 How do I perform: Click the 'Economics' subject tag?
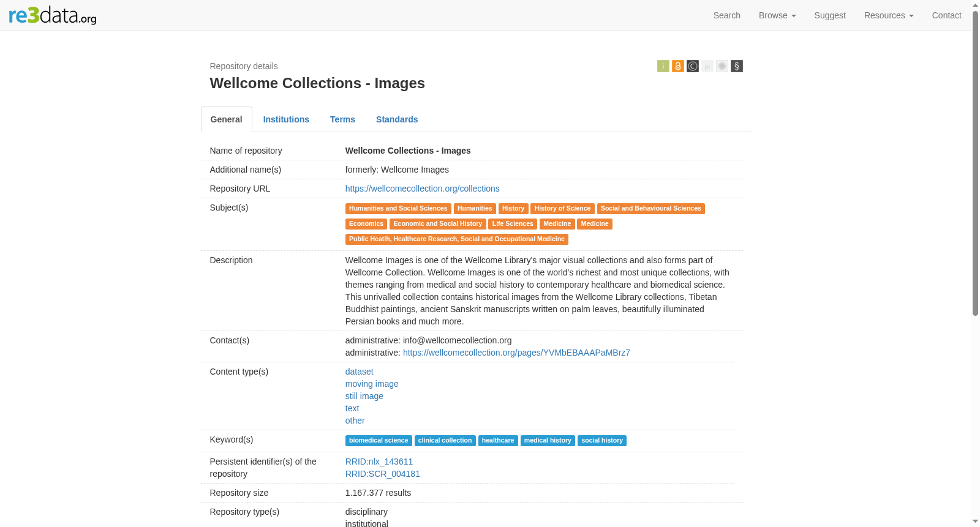(366, 224)
